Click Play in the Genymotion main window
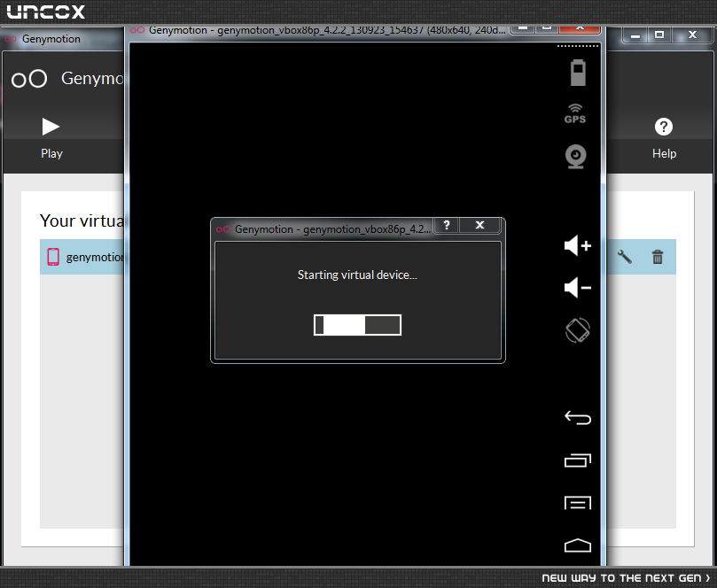The height and width of the screenshot is (588, 717). pos(51,138)
